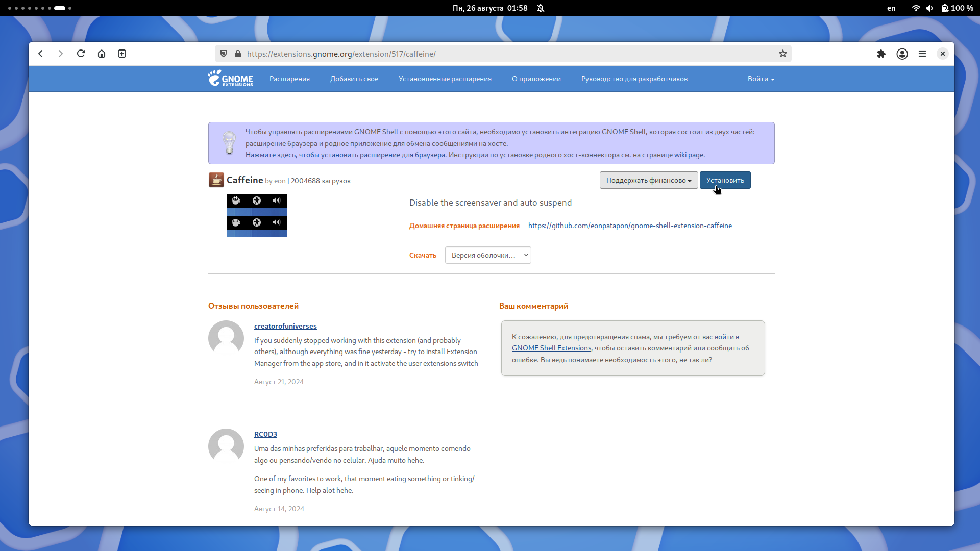Expand the Войти dropdown
Screen dimensions: 980x551
pyautogui.click(x=761, y=79)
